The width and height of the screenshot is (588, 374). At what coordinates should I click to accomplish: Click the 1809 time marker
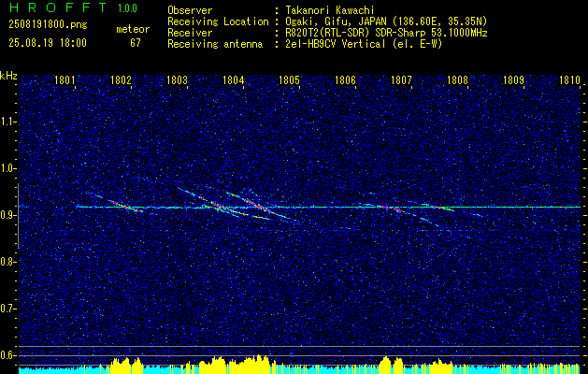(513, 79)
